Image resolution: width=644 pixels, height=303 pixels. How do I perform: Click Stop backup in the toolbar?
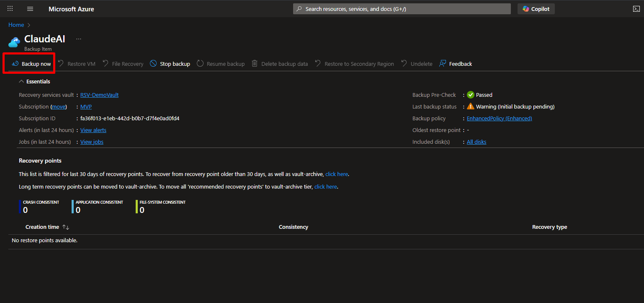(170, 64)
